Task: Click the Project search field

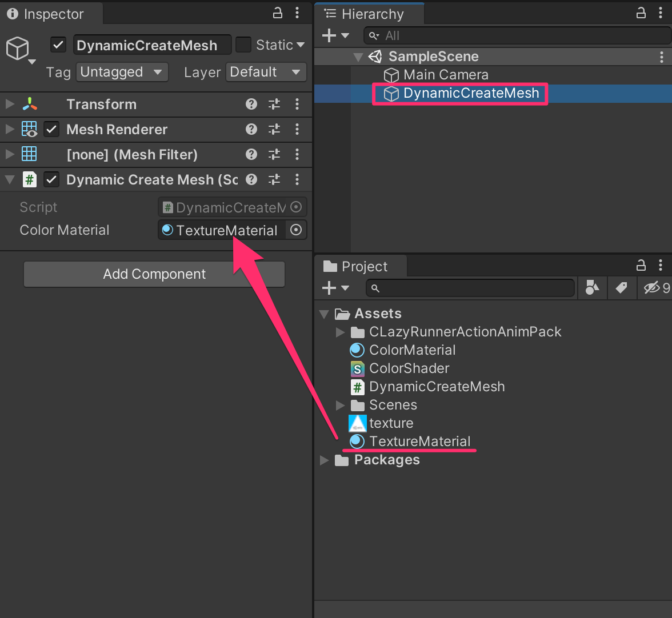Action: pos(470,288)
